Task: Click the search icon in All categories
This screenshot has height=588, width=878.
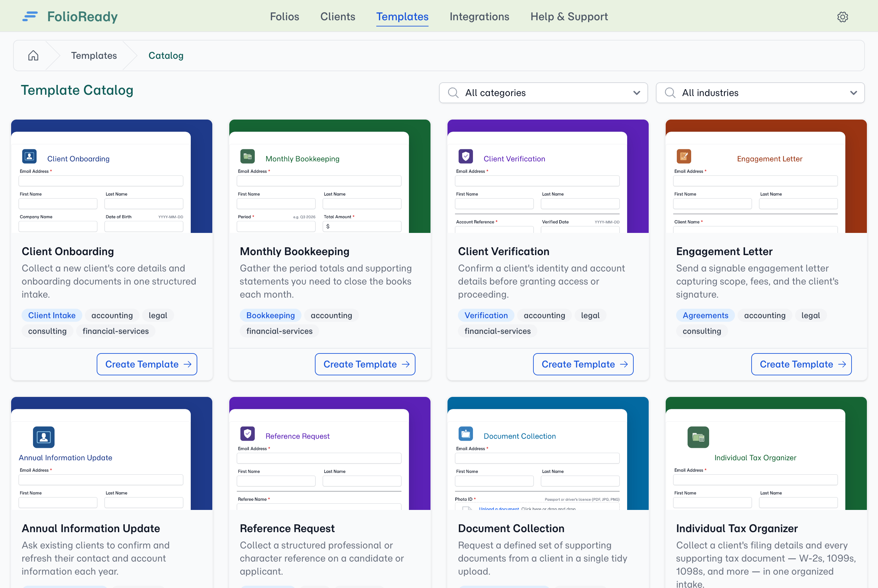Action: pos(453,93)
